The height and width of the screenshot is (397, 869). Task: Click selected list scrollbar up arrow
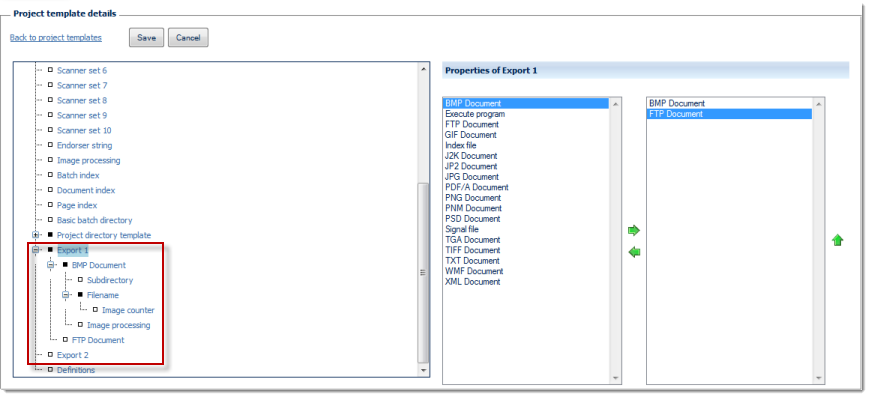(x=819, y=104)
